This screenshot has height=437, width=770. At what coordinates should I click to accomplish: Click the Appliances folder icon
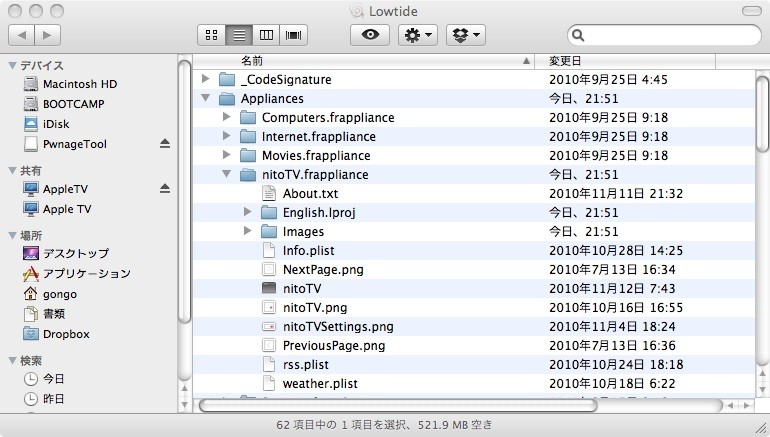[x=227, y=98]
